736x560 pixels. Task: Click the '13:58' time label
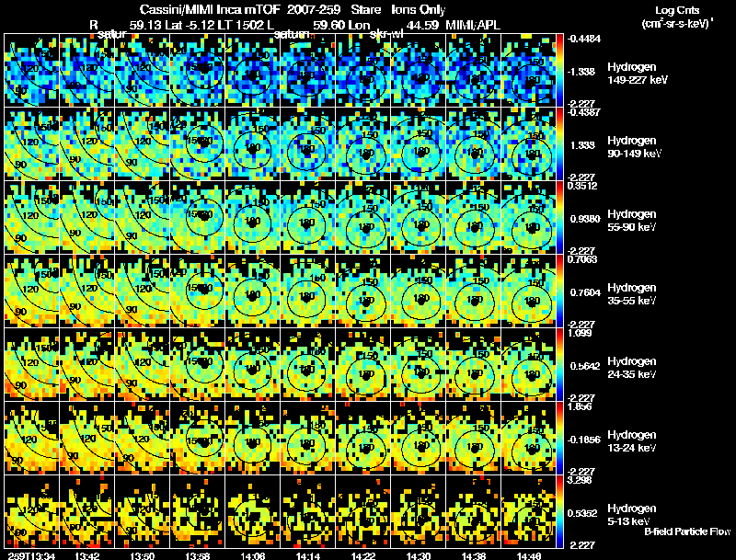tap(197, 556)
